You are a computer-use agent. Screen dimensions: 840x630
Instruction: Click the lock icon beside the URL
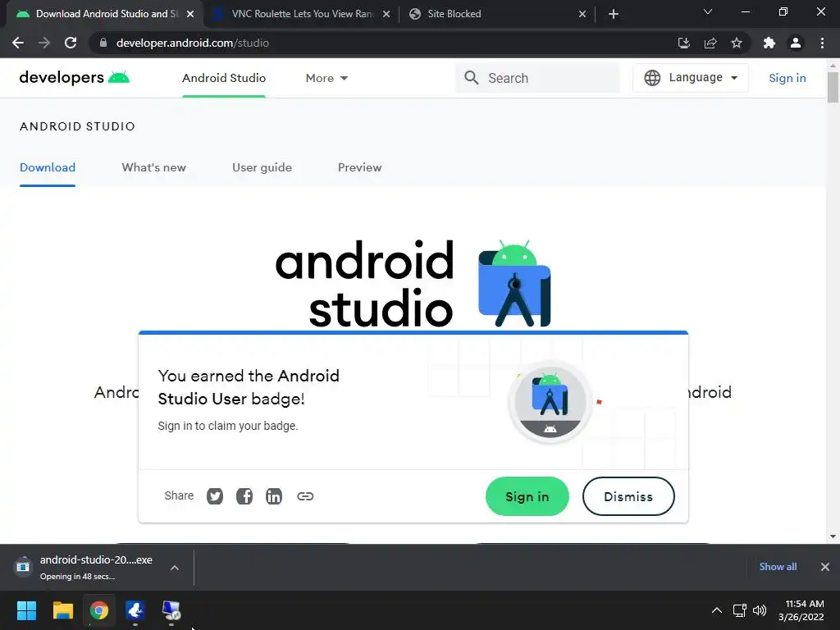click(103, 43)
